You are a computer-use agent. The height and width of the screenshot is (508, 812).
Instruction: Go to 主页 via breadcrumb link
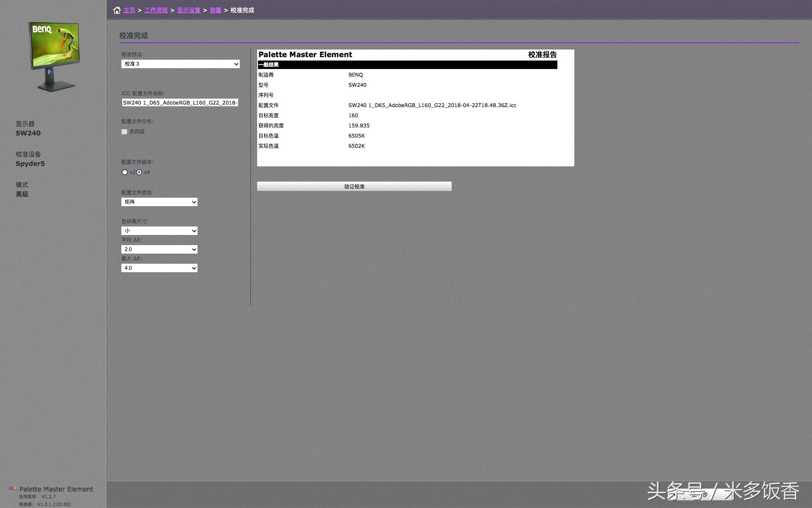click(129, 10)
